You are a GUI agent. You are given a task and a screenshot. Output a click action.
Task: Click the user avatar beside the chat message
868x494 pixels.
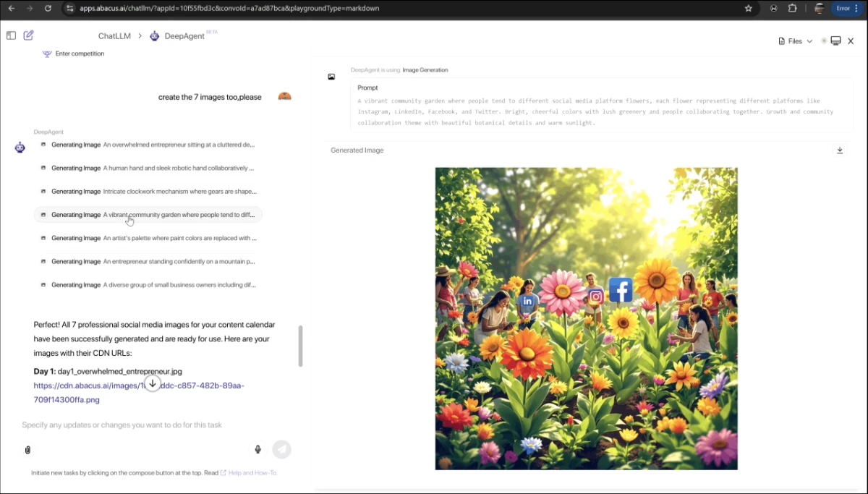284,97
